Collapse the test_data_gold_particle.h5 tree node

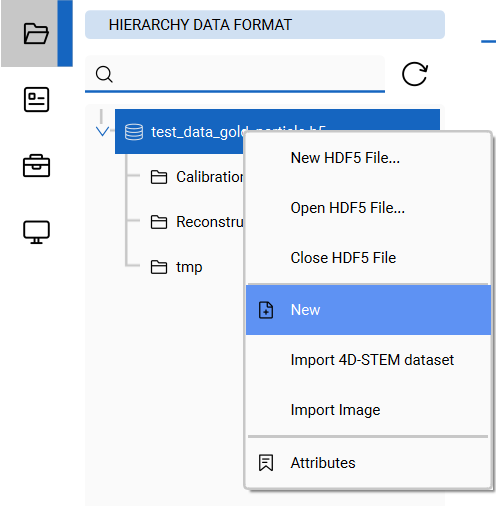pos(102,131)
